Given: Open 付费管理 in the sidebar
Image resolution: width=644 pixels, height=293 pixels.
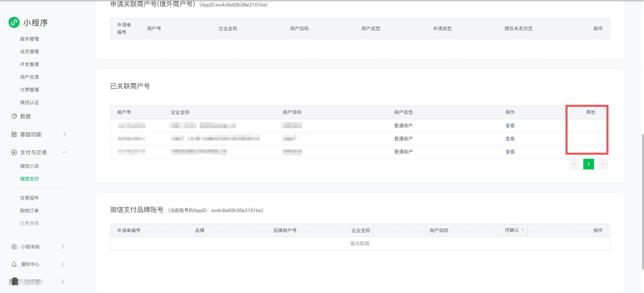Looking at the screenshot, I should click(x=30, y=90).
